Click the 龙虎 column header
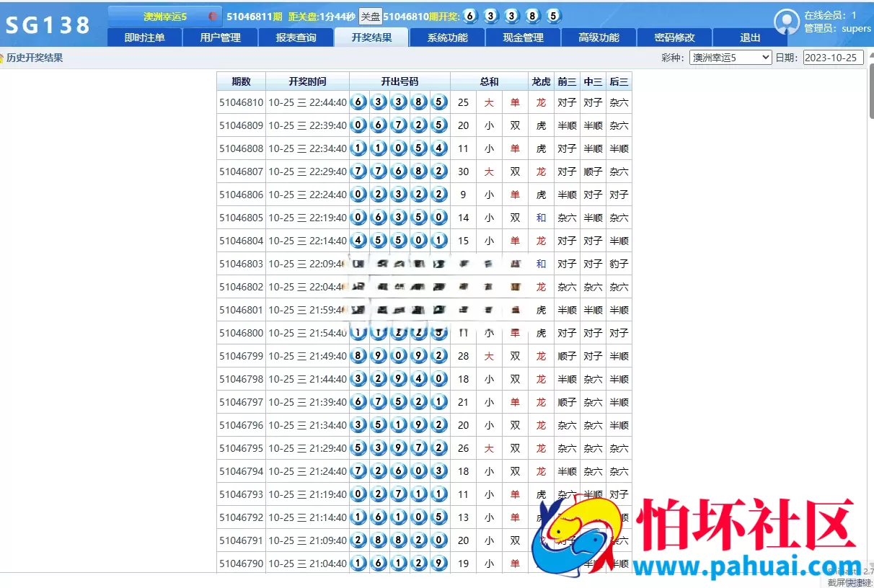The image size is (874, 588). [541, 81]
